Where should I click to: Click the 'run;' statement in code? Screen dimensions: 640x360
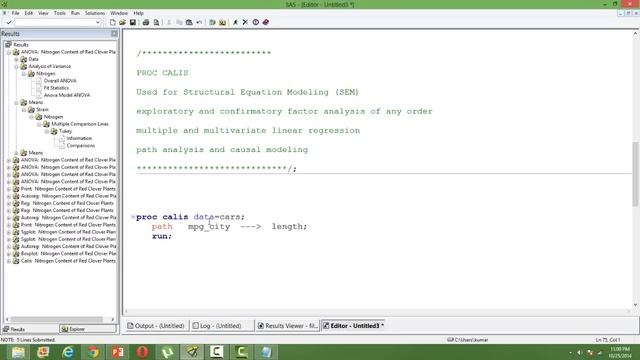click(162, 236)
